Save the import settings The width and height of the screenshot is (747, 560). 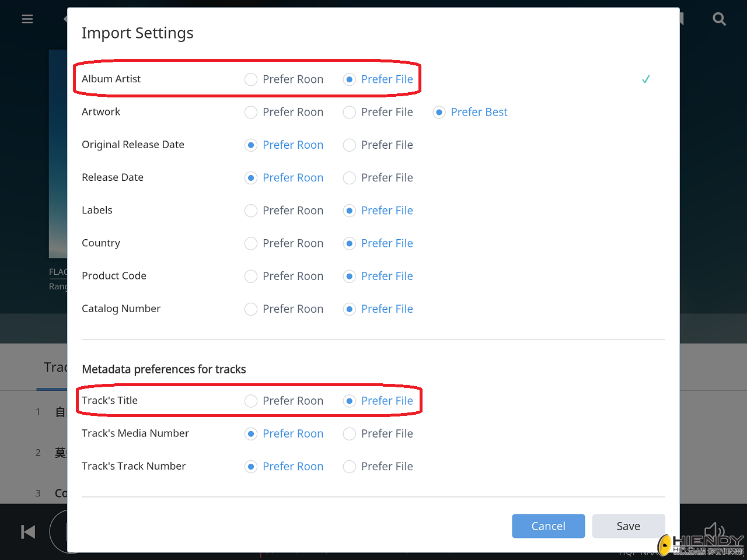628,526
